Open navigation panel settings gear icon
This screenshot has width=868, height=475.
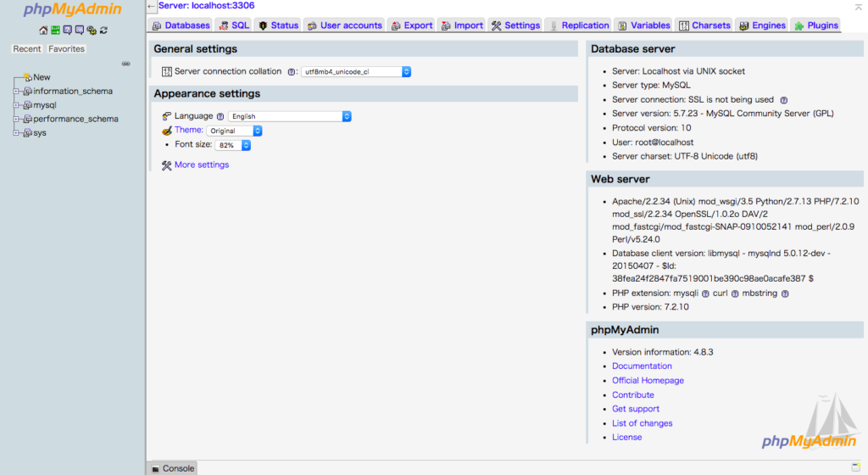click(x=92, y=30)
